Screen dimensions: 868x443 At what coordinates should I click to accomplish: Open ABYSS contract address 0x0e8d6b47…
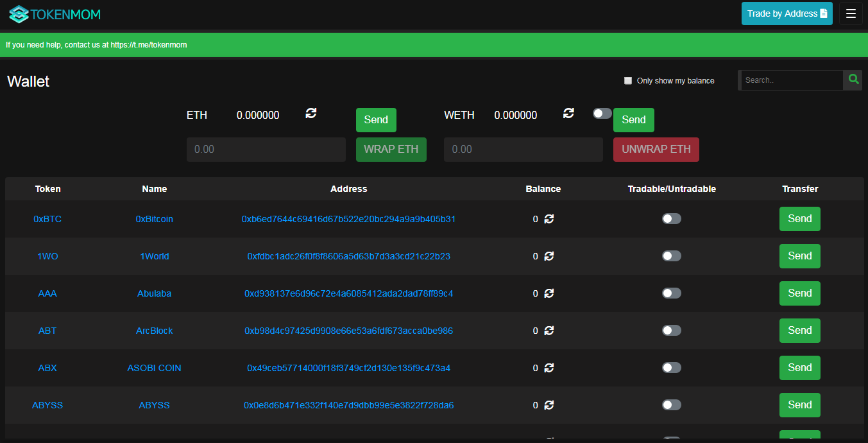pyautogui.click(x=349, y=405)
